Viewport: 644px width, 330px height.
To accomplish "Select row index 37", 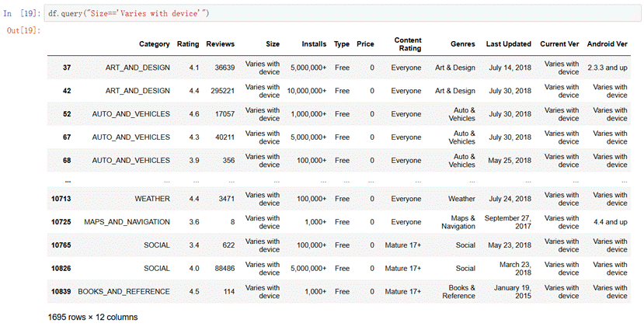I will coord(67,68).
